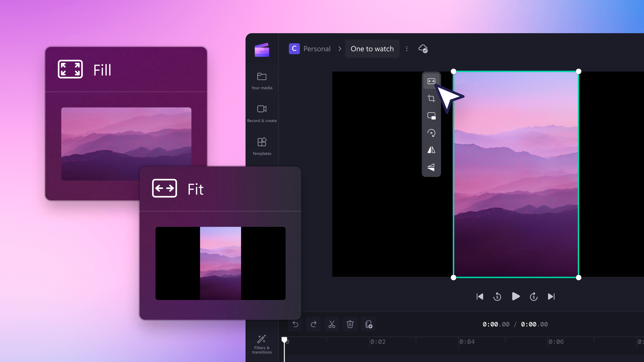
Task: Click the skip to start playback button
Action: tap(479, 297)
